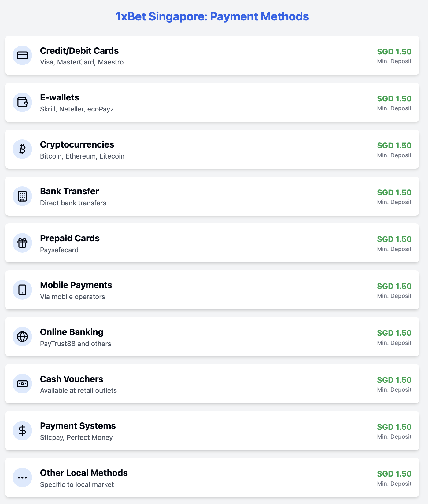This screenshot has height=504, width=428.
Task: Click the Online Banking globe icon
Action: (22, 337)
